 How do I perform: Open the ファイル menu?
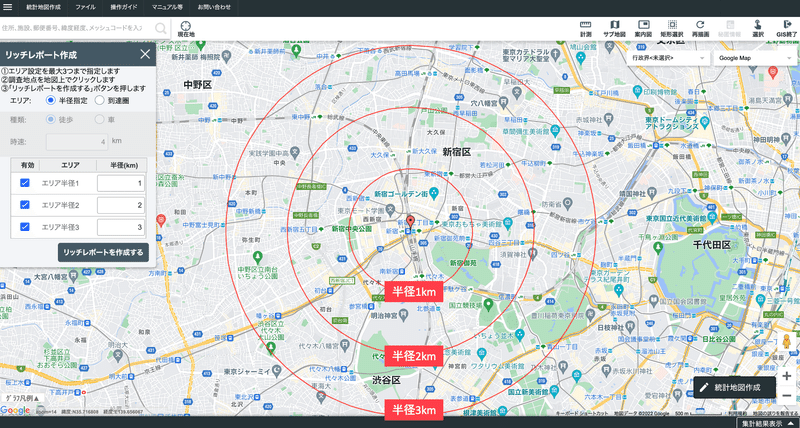[85, 7]
